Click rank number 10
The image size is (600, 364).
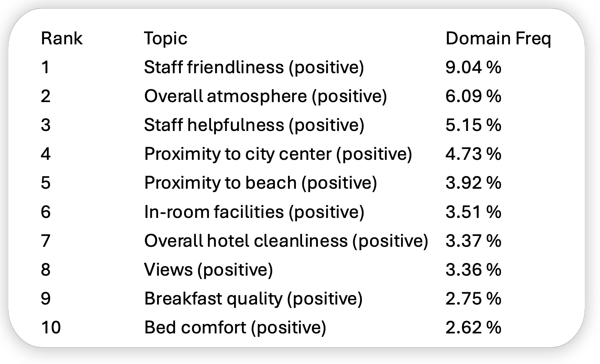pyautogui.click(x=51, y=327)
